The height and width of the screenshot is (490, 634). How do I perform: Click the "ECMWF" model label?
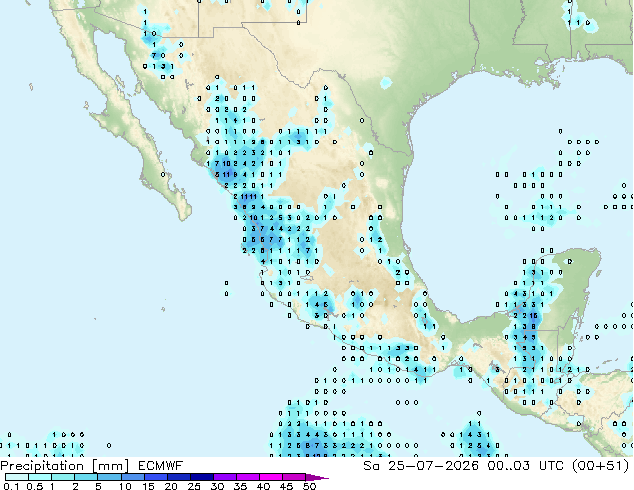tap(160, 466)
